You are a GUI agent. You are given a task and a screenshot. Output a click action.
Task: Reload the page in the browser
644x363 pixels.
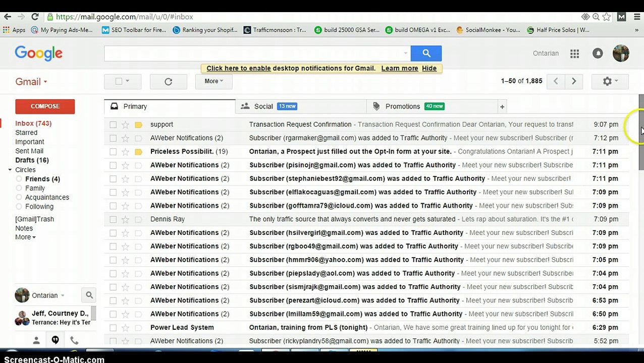tap(35, 17)
